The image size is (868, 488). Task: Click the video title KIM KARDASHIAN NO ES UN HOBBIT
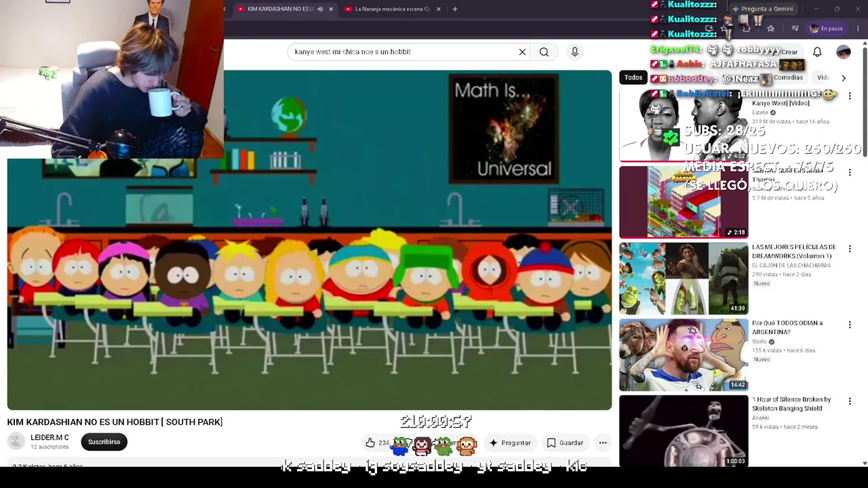point(115,422)
